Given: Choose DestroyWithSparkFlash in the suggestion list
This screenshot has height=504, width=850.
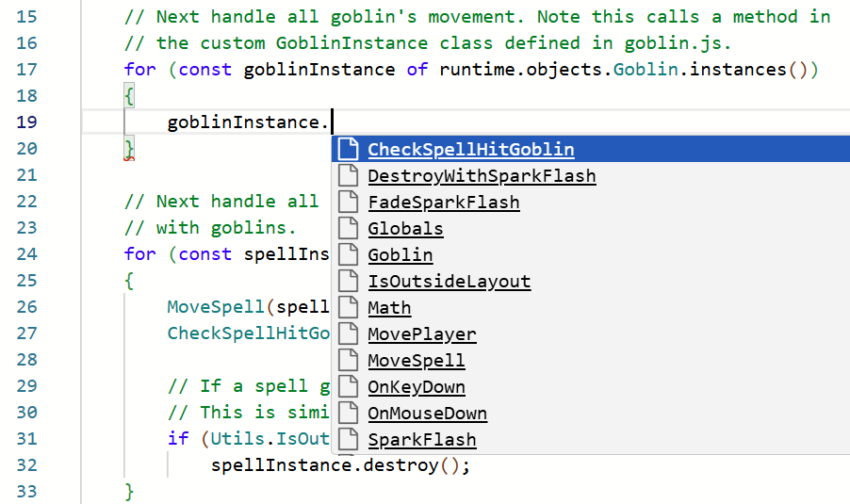Looking at the screenshot, I should coord(482,175).
